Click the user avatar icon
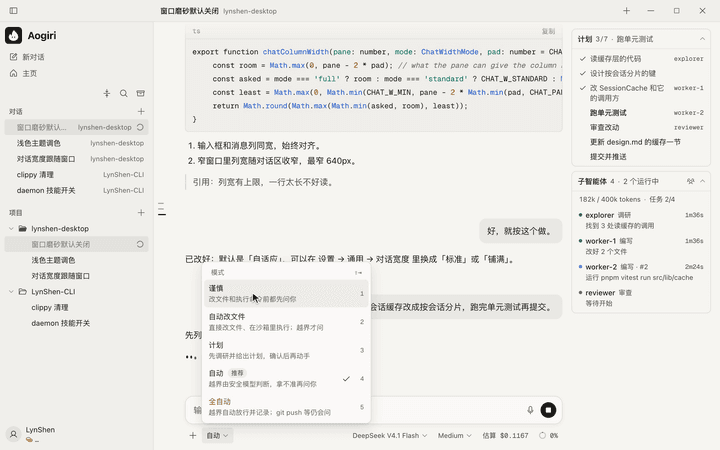Image resolution: width=720 pixels, height=450 pixels. (x=14, y=434)
